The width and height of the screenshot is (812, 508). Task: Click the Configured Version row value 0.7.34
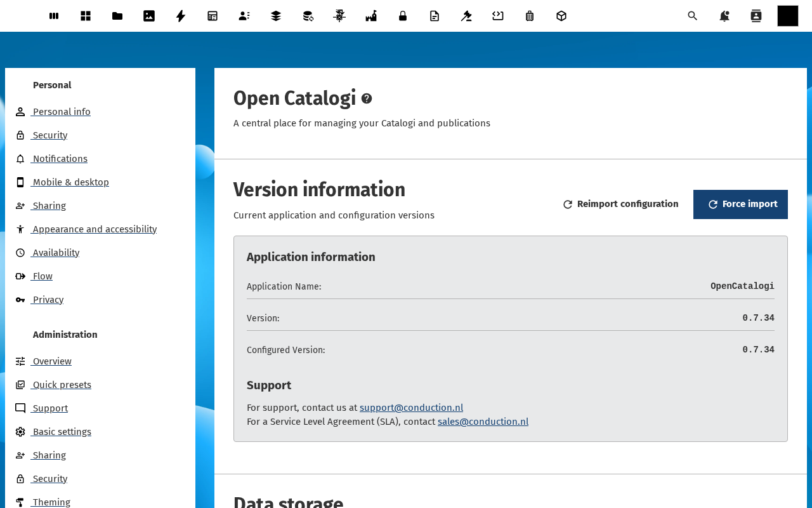point(758,350)
